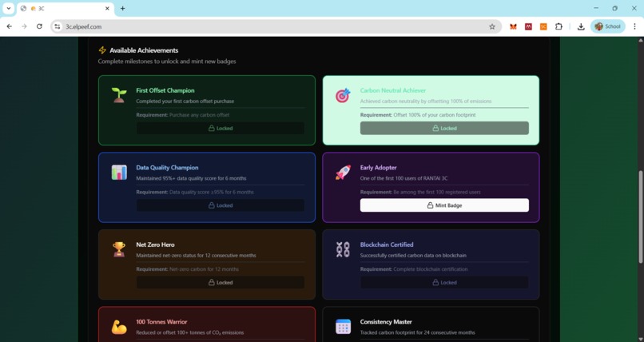Click the Data Quality Champion title
The height and width of the screenshot is (342, 644).
pyautogui.click(x=167, y=168)
